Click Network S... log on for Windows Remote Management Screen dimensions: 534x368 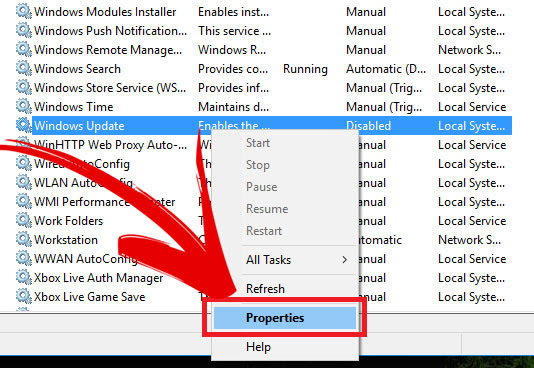(470, 50)
